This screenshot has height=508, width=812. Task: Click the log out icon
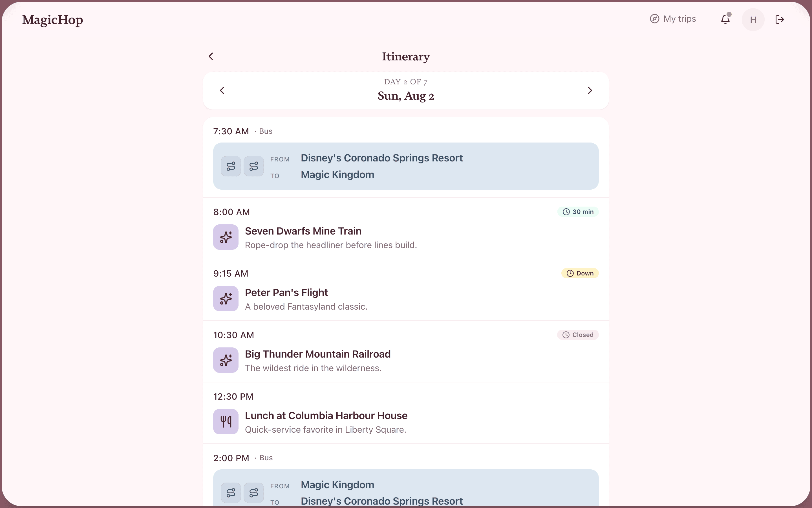[780, 19]
